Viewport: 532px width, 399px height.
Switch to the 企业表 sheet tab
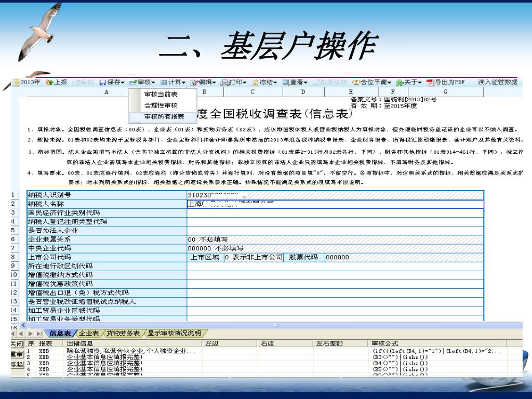pos(89,334)
